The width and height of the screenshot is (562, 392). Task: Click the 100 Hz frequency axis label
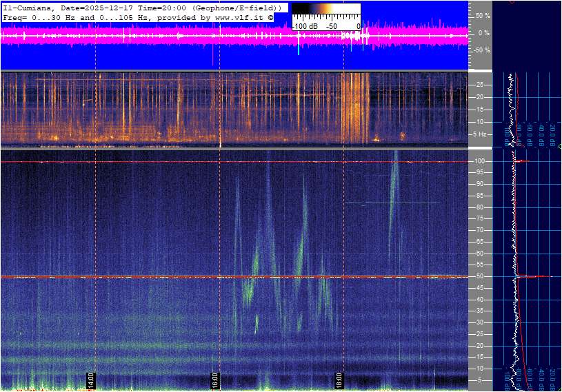[x=480, y=161]
